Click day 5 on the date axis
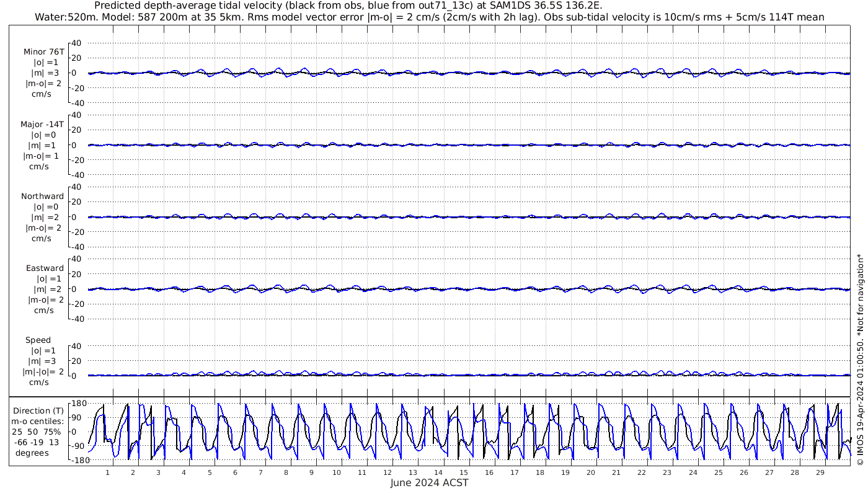 click(x=210, y=472)
